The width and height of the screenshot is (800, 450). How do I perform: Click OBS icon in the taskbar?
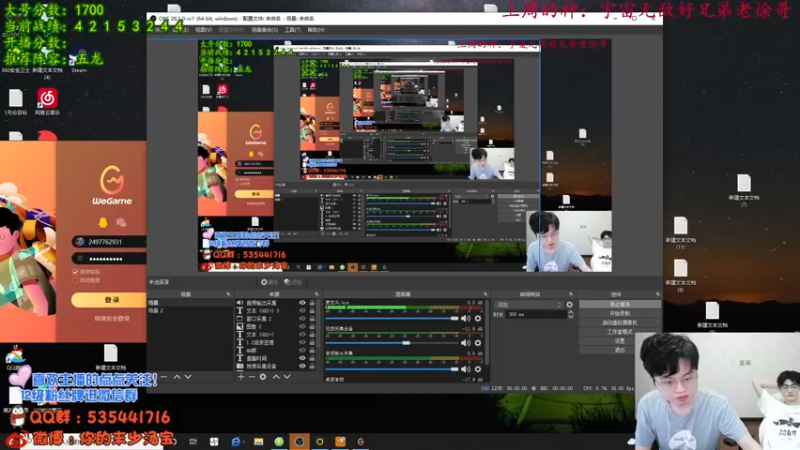[x=299, y=441]
